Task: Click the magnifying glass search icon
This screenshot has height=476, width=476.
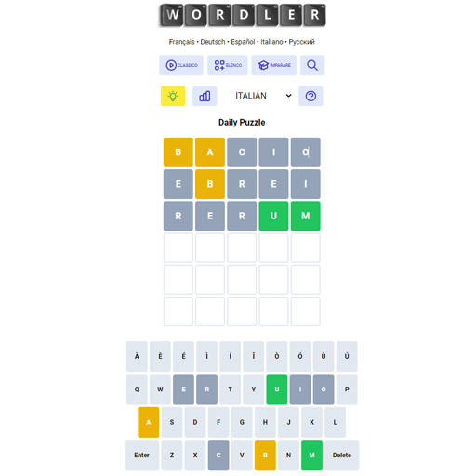Action: pos(312,65)
